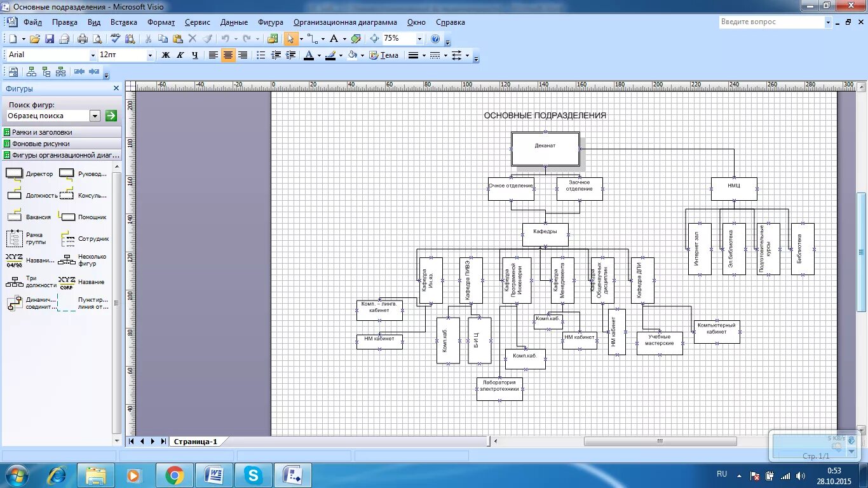Apply the fill color bucket swatch
The height and width of the screenshot is (488, 868).
(x=353, y=55)
